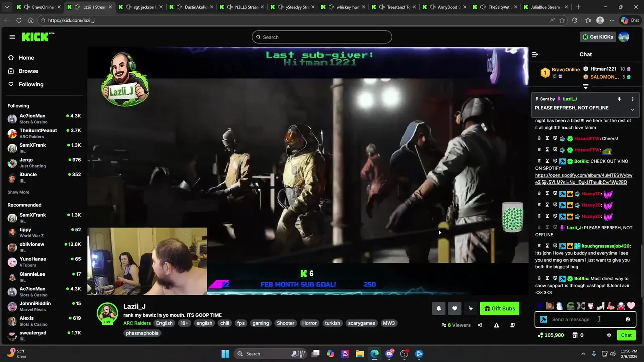644x362 pixels.
Task: Unpin the pinned chat message
Action: pos(619,99)
